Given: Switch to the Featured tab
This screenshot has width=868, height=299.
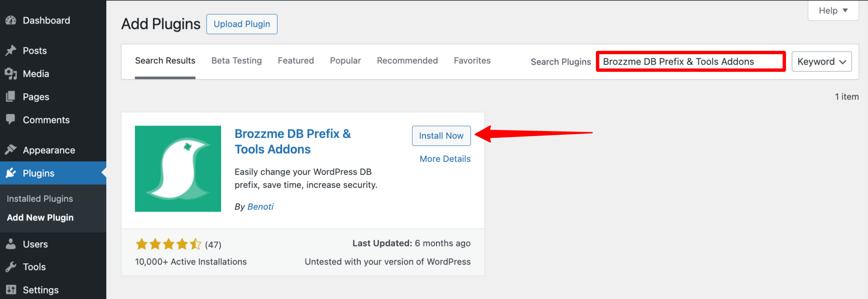Looking at the screenshot, I should tap(296, 61).
